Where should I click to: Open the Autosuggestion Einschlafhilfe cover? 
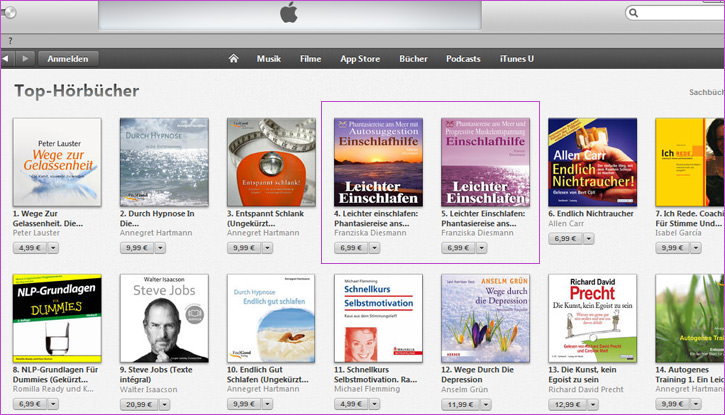378,162
